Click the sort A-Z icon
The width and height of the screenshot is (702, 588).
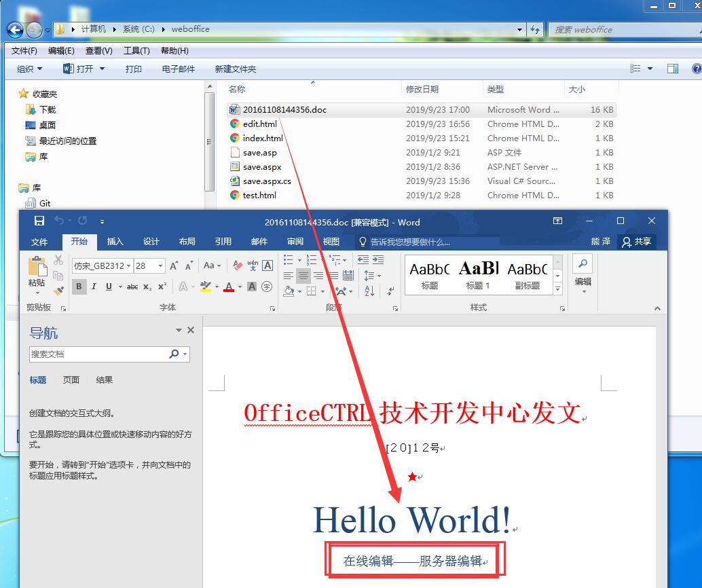tap(369, 291)
